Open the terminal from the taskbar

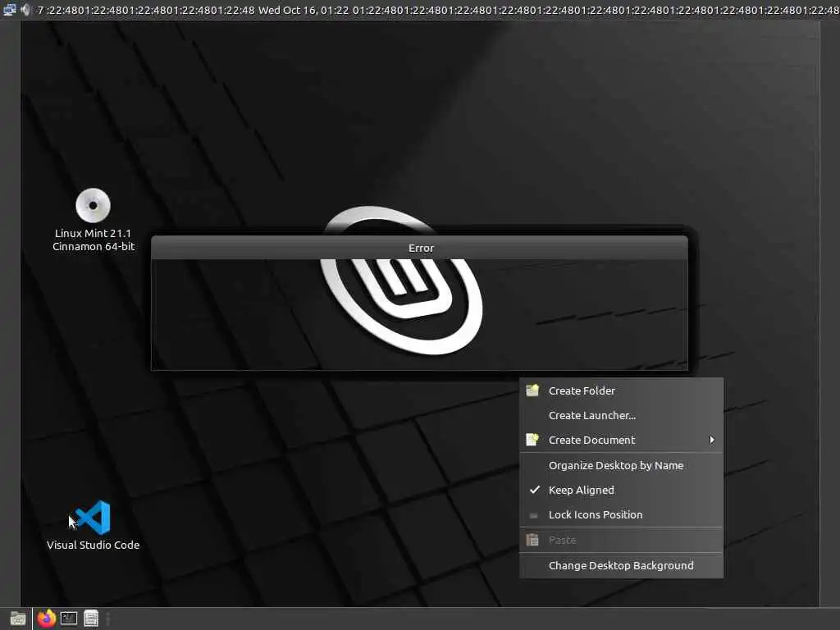pyautogui.click(x=69, y=619)
